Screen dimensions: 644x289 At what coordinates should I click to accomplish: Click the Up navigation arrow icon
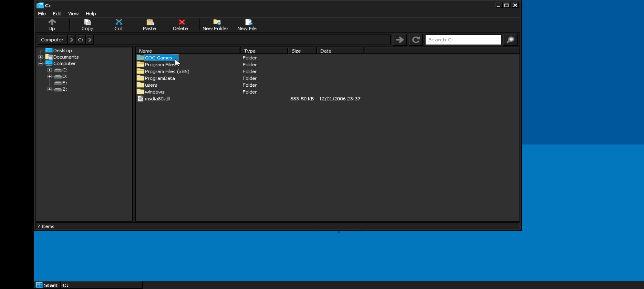52,22
